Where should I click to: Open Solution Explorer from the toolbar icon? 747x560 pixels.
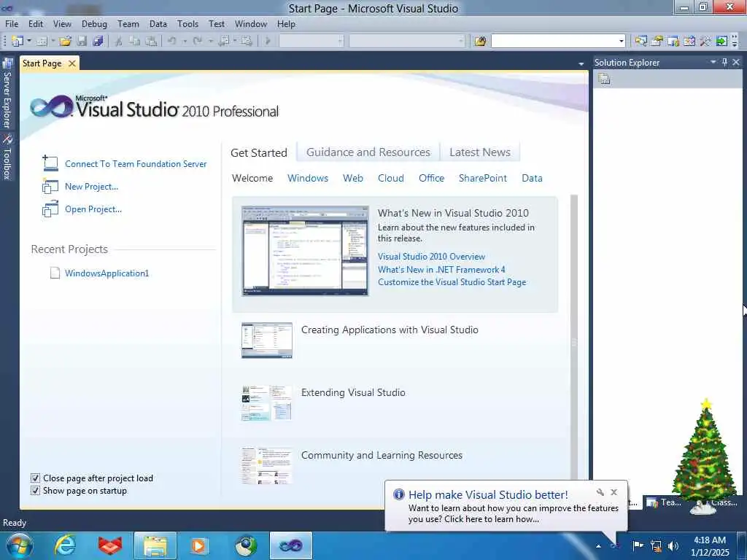coord(640,42)
